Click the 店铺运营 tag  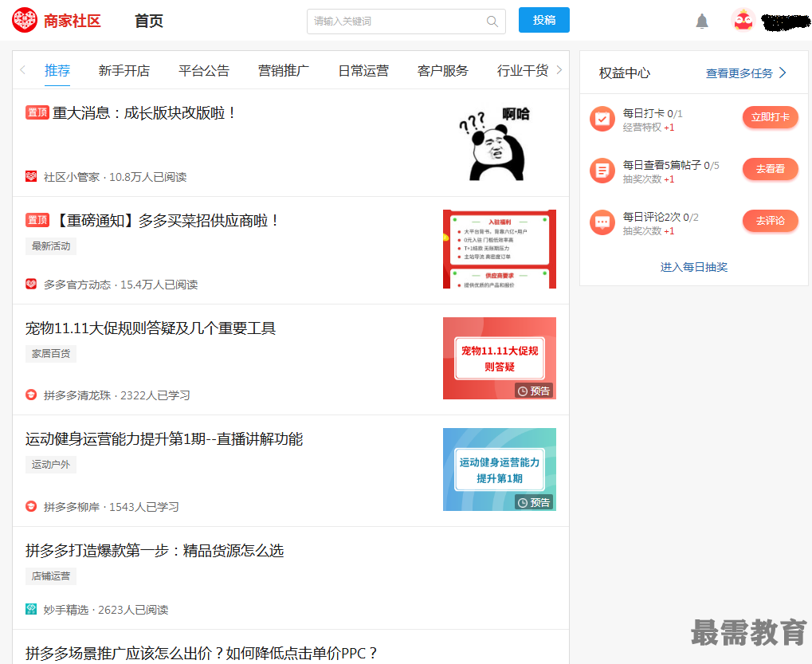(x=51, y=576)
